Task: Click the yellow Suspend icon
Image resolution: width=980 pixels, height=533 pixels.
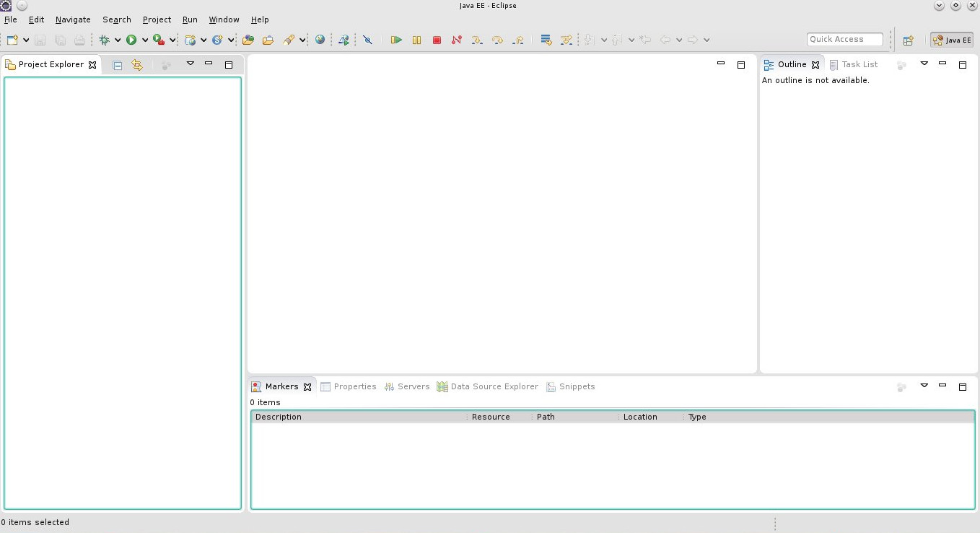Action: point(416,40)
